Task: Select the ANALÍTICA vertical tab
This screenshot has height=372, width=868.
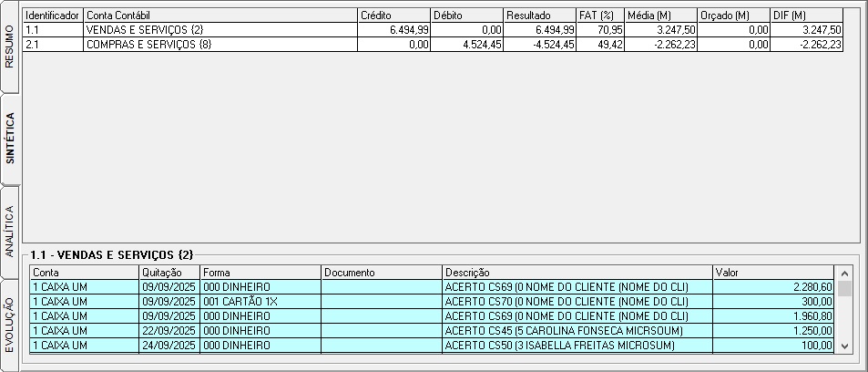Action: tap(10, 232)
